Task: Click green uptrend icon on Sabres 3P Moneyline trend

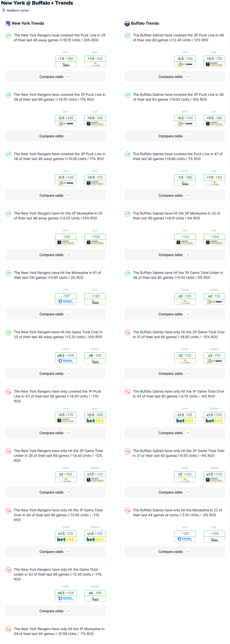Action: click(127, 214)
